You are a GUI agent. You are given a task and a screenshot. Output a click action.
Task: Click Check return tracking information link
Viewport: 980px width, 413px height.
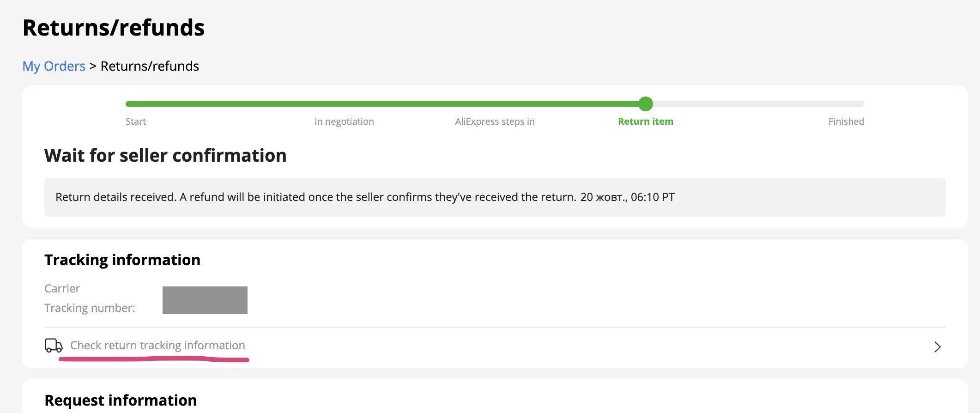pos(157,346)
